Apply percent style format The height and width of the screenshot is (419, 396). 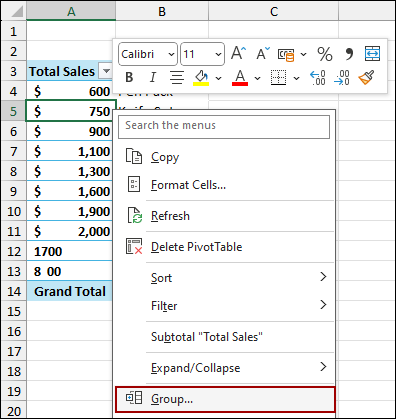pyautogui.click(x=325, y=54)
